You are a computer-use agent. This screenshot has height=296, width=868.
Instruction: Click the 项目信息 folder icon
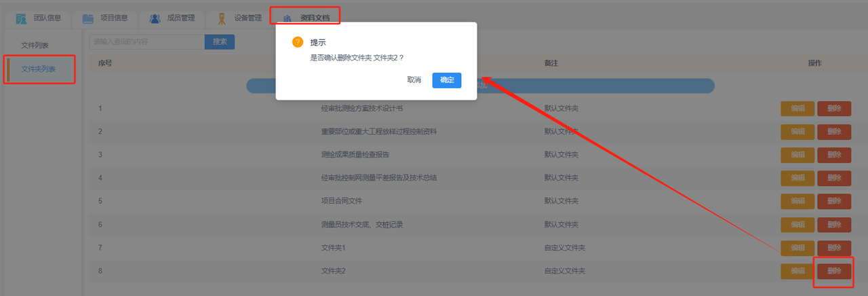click(88, 18)
